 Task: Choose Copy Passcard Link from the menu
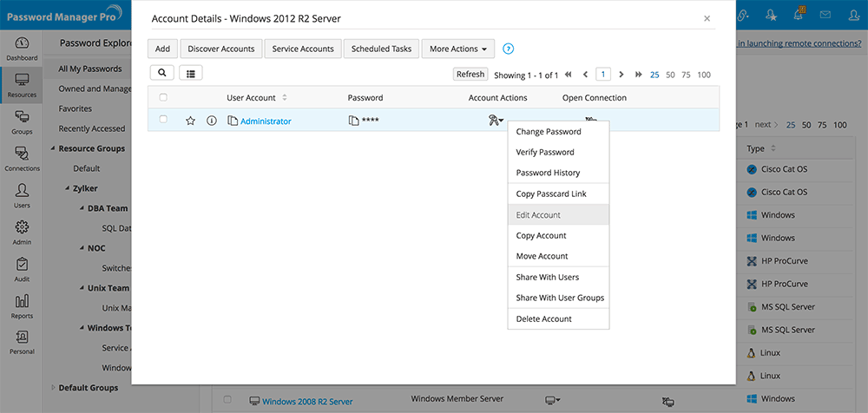click(558, 193)
